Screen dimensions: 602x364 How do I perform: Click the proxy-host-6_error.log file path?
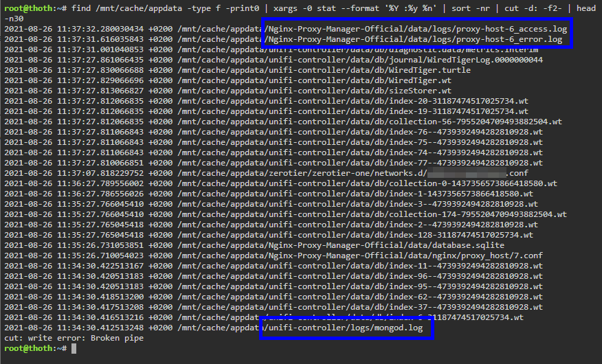370,39
